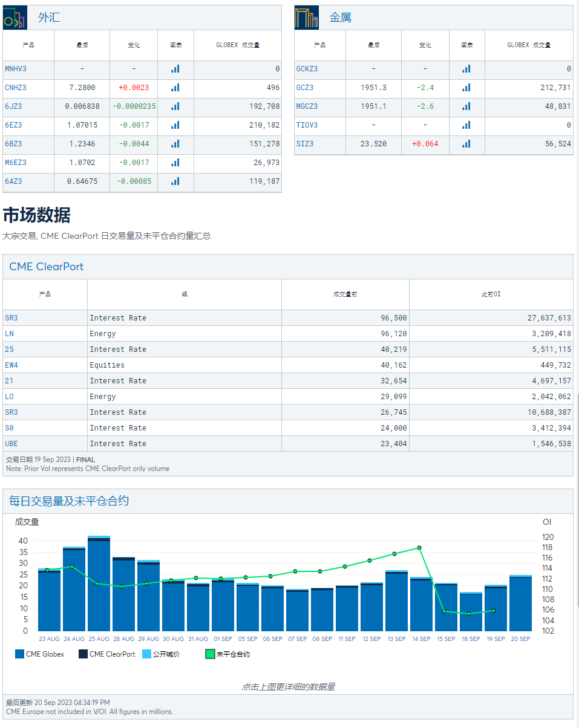Open product link GCZ3

tap(305, 88)
